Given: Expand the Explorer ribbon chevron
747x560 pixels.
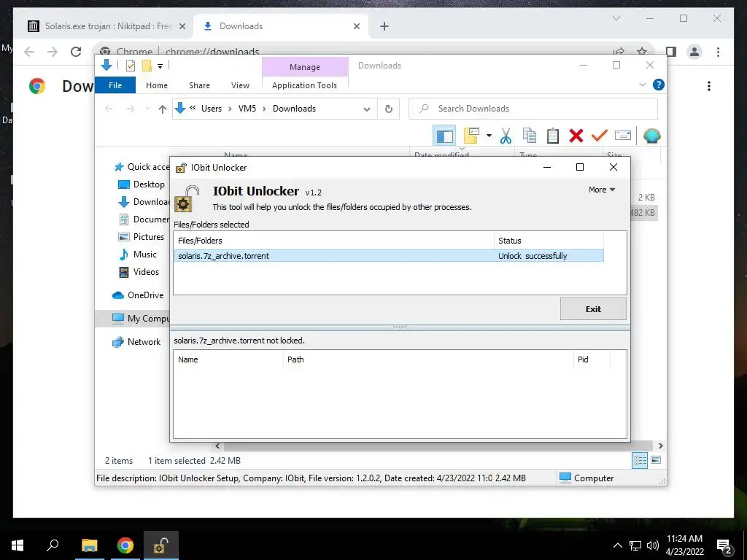Looking at the screenshot, I should point(642,85).
